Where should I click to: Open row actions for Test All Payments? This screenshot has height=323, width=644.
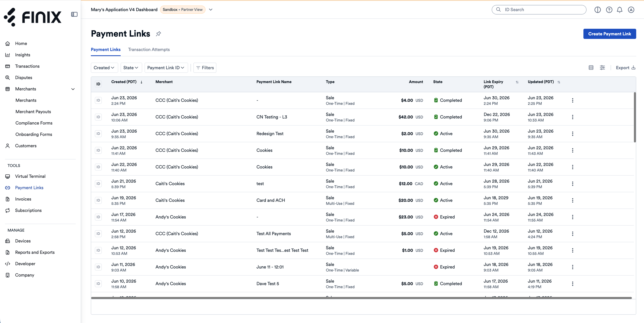(572, 234)
